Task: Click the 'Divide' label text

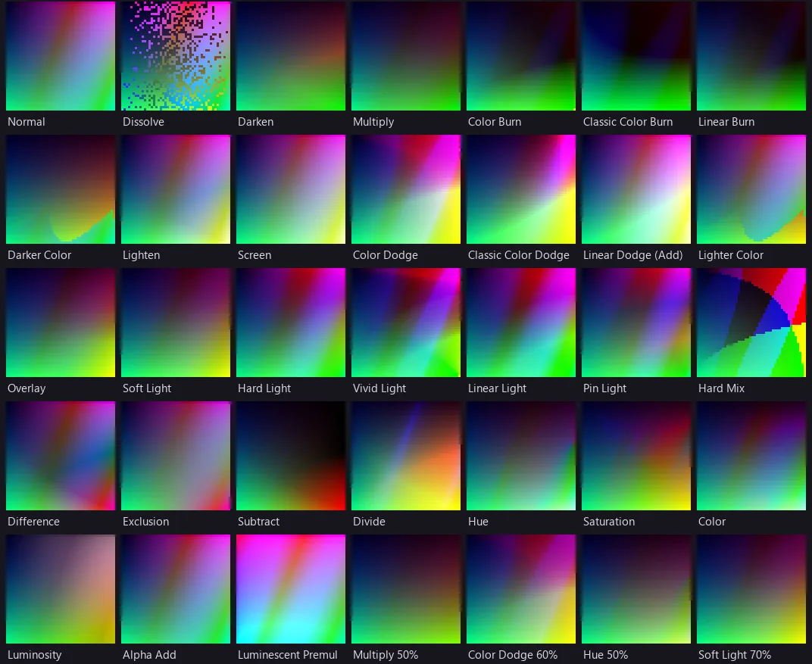Action: 369,522
